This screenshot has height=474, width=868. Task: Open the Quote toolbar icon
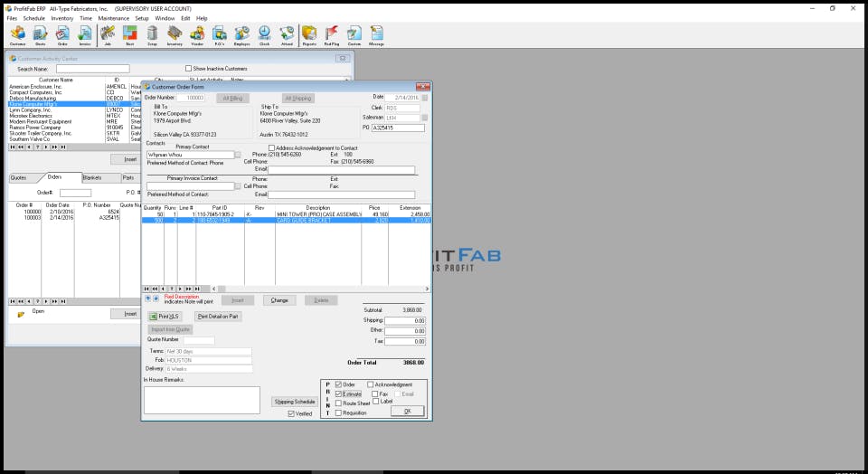point(41,35)
